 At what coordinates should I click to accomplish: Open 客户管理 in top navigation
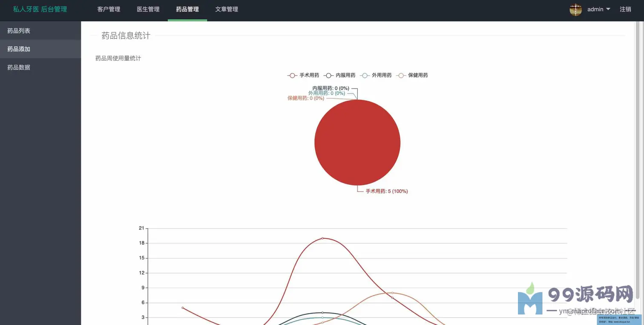pos(109,9)
